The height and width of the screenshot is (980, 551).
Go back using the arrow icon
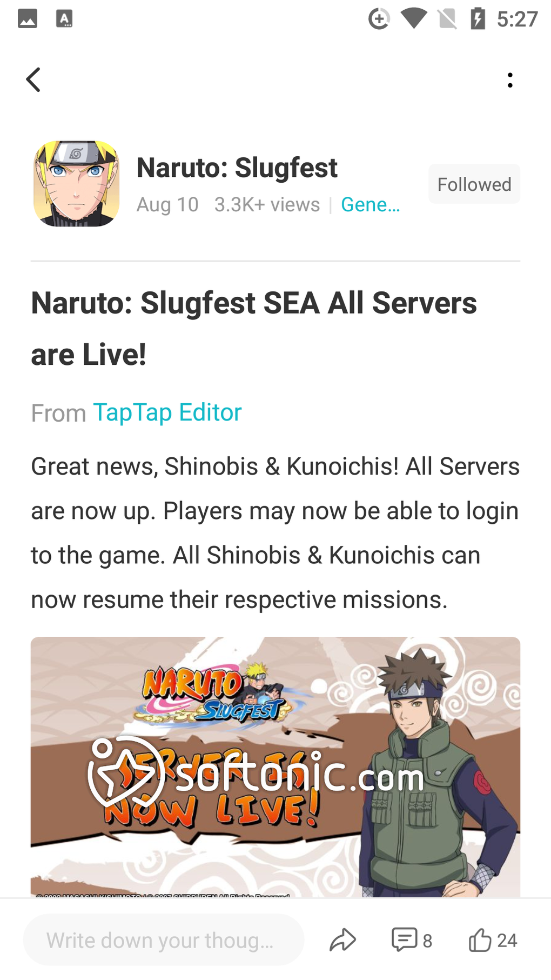coord(33,80)
